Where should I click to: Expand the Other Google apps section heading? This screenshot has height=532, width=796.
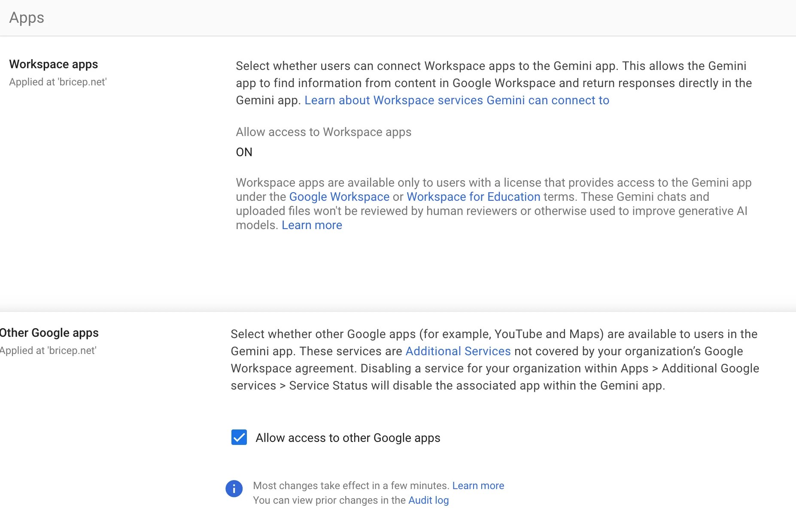point(49,332)
